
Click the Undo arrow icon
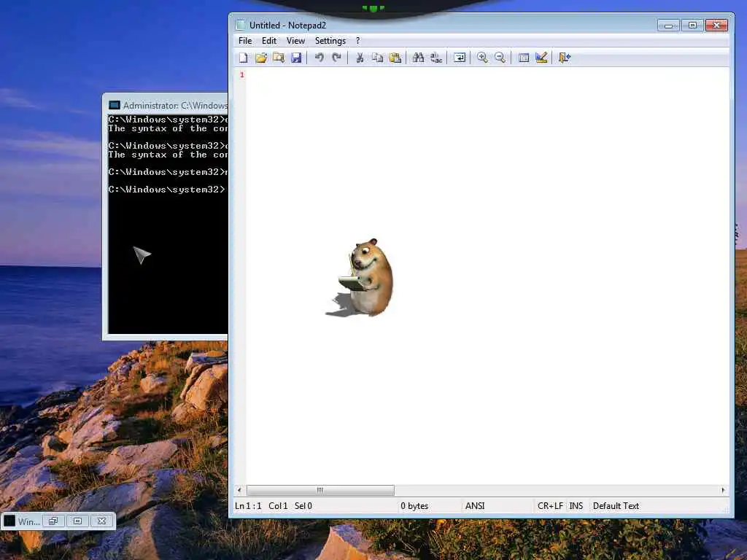(320, 58)
